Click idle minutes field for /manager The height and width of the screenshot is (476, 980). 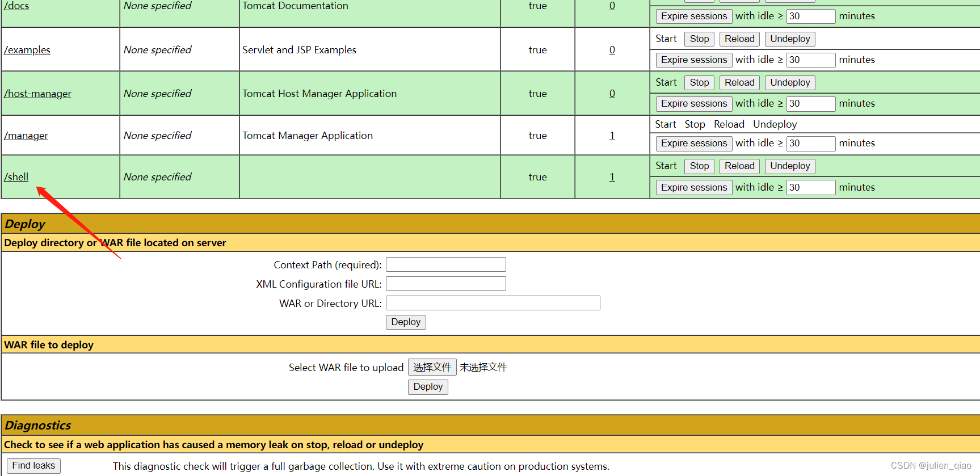tap(811, 144)
